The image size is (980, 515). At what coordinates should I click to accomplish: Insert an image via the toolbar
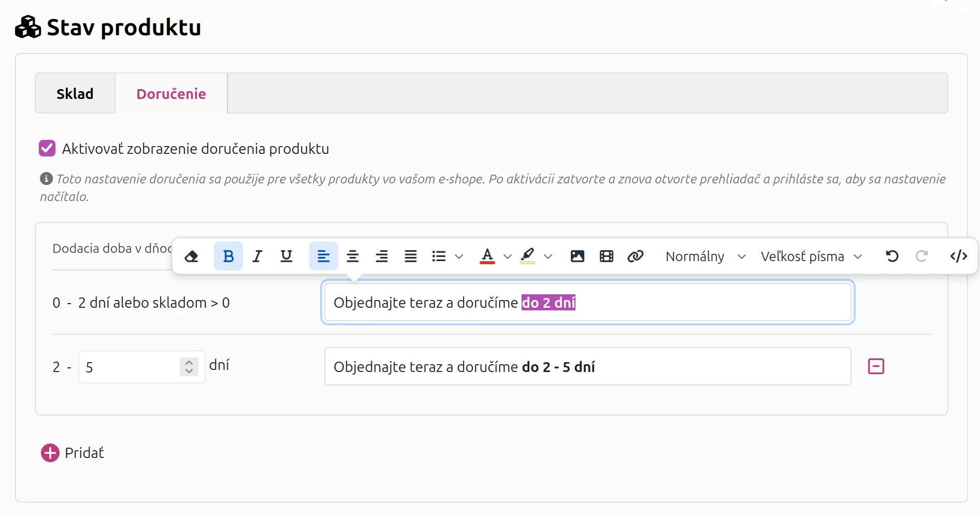(578, 256)
